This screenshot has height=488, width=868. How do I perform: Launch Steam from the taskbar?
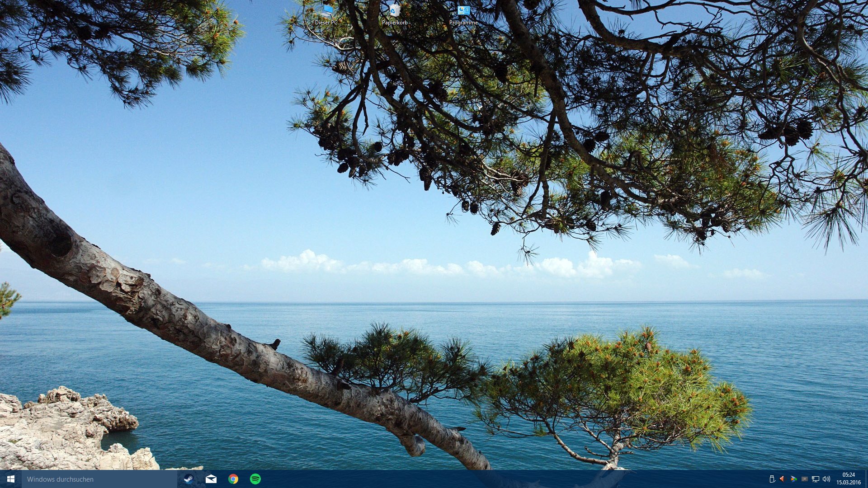(189, 479)
